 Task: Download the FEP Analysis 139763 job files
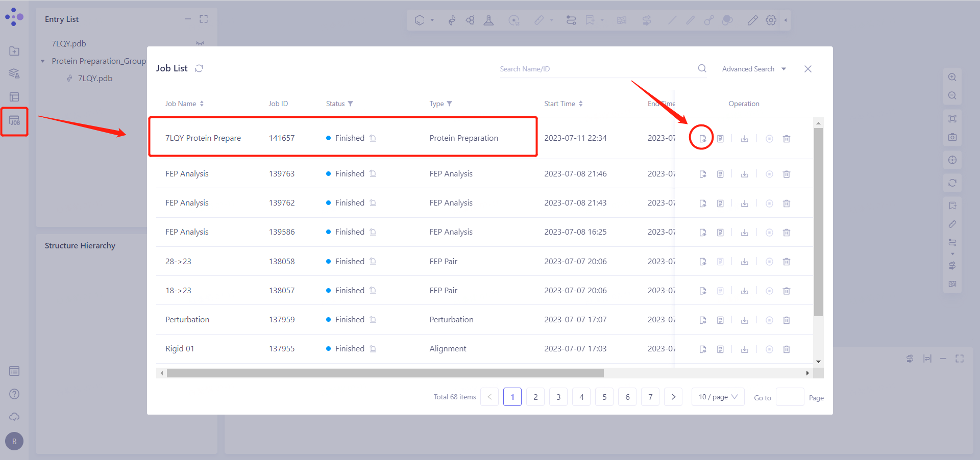(x=745, y=174)
